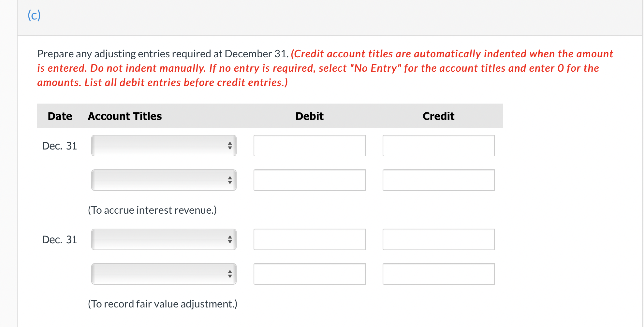Click the first Debit amount field
This screenshot has height=327, width=644.
click(x=309, y=146)
